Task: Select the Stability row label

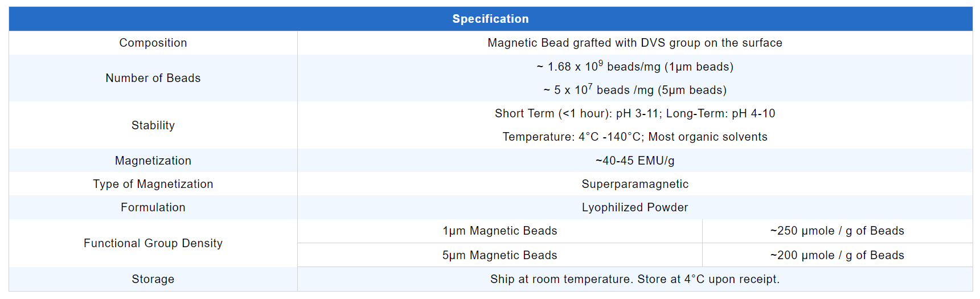Action: pos(153,125)
